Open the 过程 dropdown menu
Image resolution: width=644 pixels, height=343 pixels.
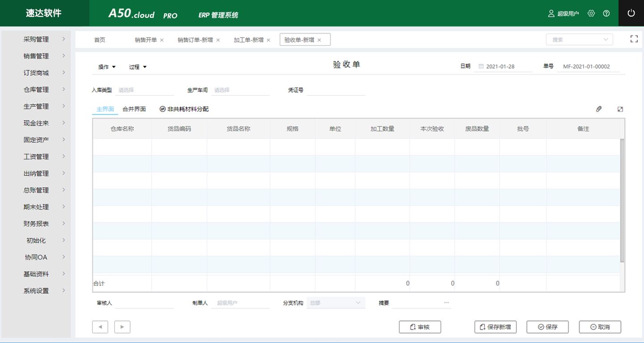tap(137, 66)
